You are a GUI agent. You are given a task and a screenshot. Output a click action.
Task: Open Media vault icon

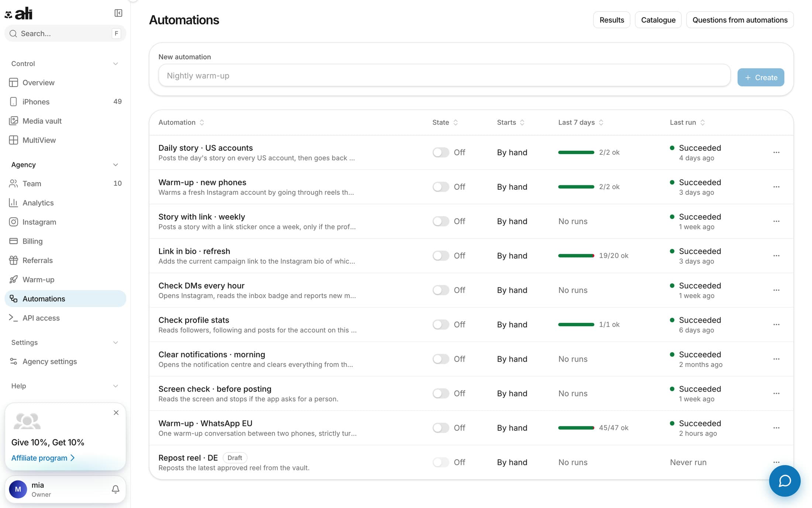(x=14, y=121)
